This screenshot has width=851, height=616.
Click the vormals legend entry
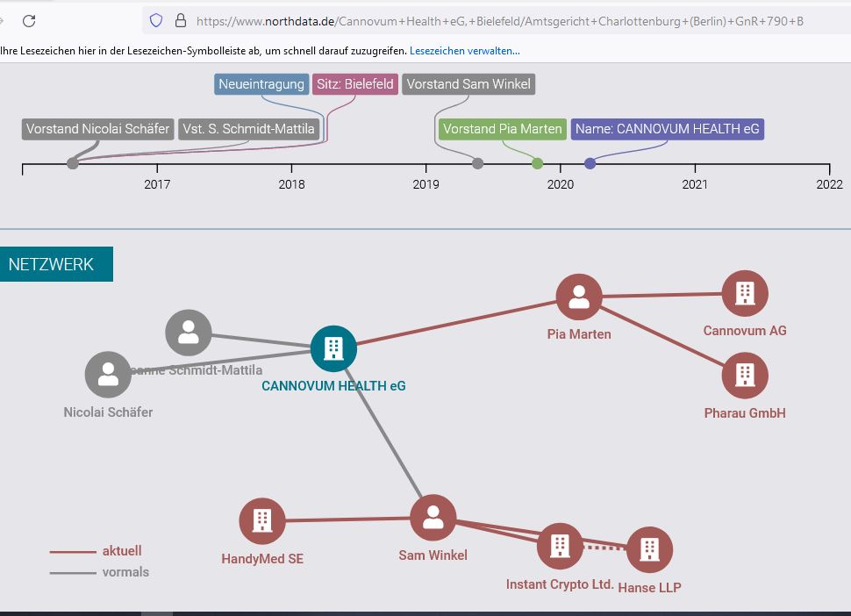(99, 572)
